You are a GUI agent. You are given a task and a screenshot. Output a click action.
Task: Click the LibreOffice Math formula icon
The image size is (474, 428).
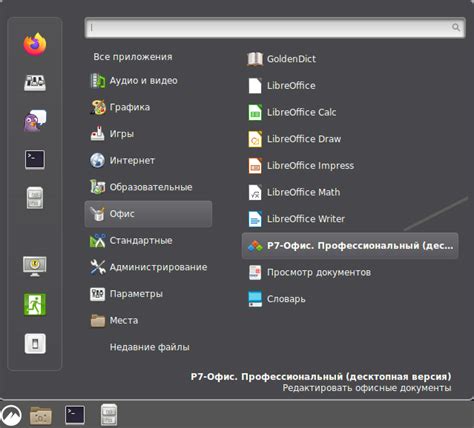pos(255,192)
